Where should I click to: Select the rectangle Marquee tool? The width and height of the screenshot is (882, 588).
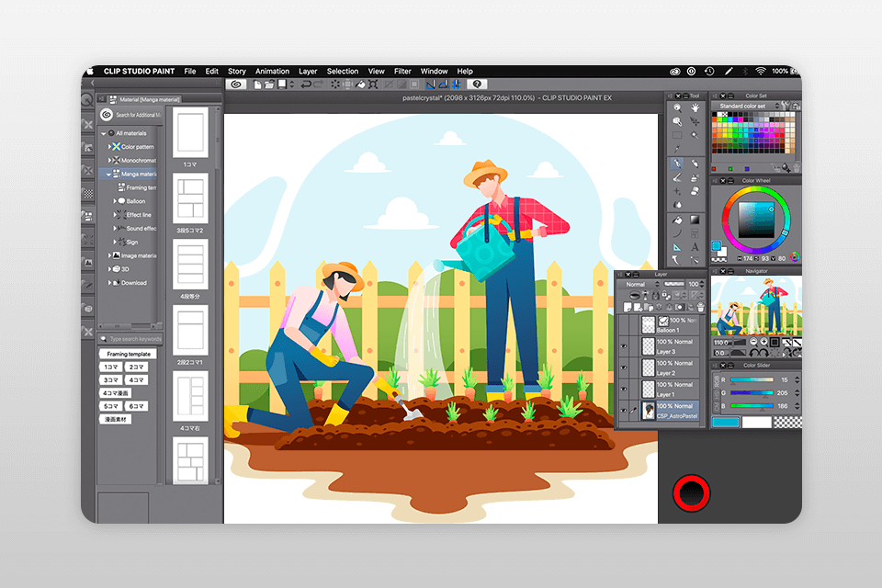click(678, 133)
